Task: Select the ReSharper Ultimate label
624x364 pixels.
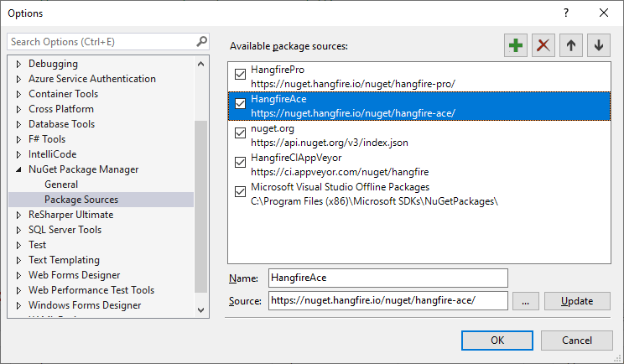Action: point(70,215)
